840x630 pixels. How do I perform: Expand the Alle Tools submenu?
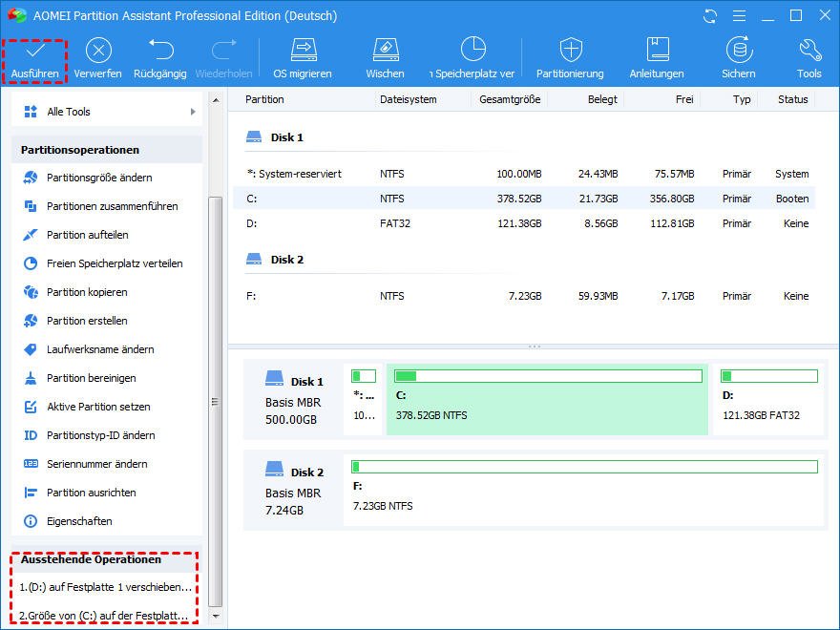107,112
